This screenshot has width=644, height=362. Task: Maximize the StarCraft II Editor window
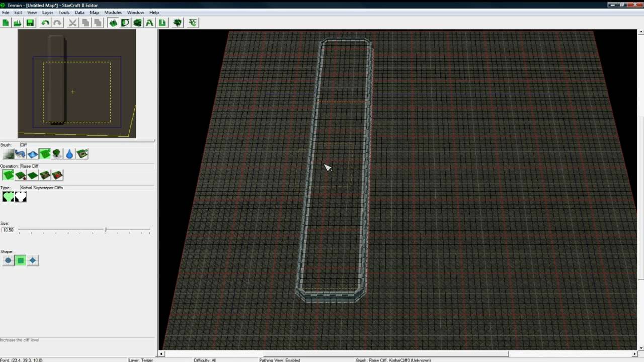coord(623,5)
